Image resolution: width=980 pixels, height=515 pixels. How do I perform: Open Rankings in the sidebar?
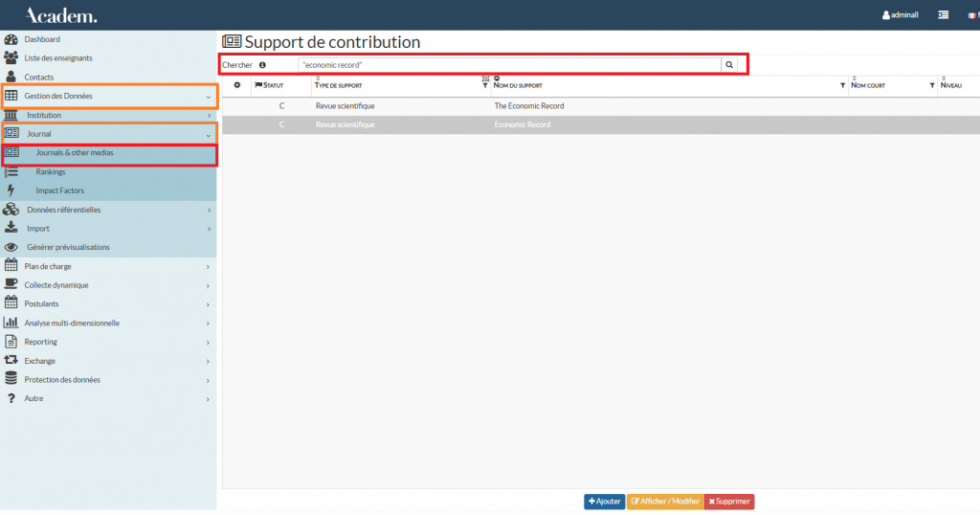click(x=51, y=171)
